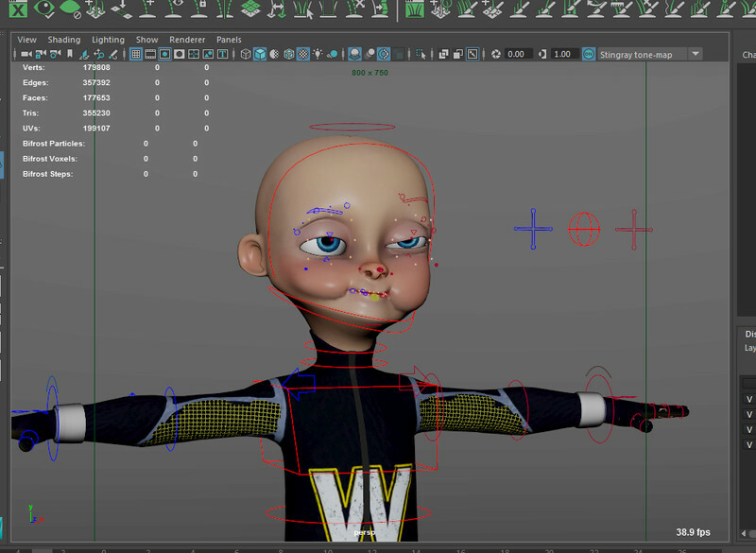Toggle wireframe-on-shaded display

[x=272, y=54]
